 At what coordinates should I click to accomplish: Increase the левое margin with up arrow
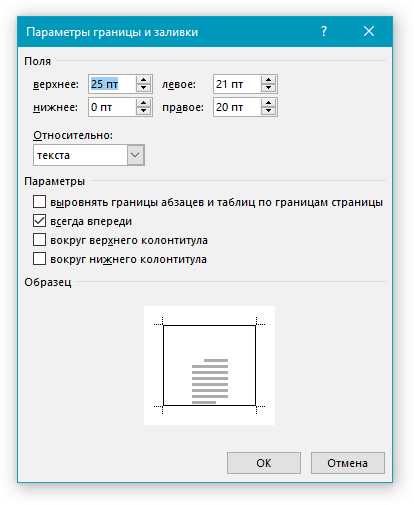tap(268, 80)
